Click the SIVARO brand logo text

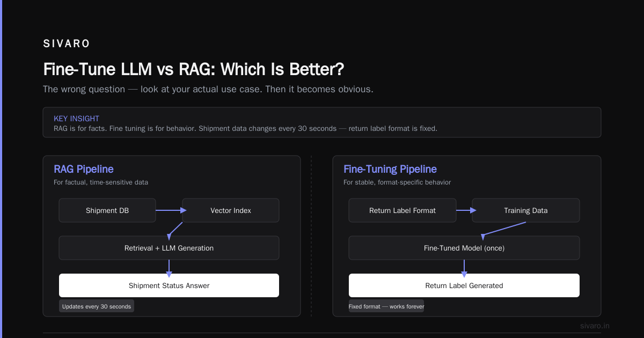pos(67,44)
